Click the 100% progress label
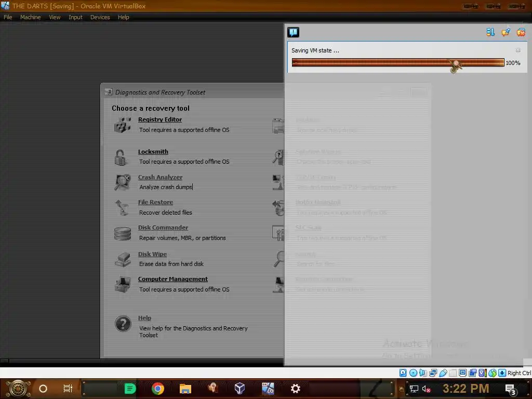This screenshot has width=532, height=399. point(513,63)
